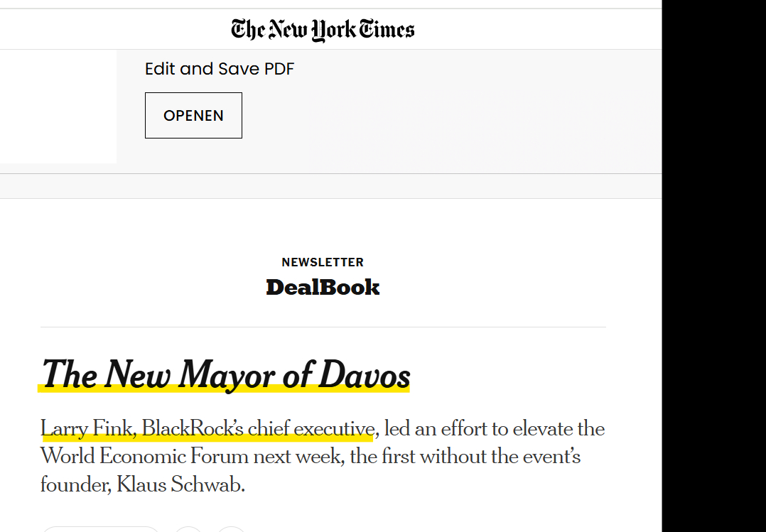This screenshot has width=766, height=532.
Task: Click the words World Economic Forum in the summary
Action: click(144, 456)
